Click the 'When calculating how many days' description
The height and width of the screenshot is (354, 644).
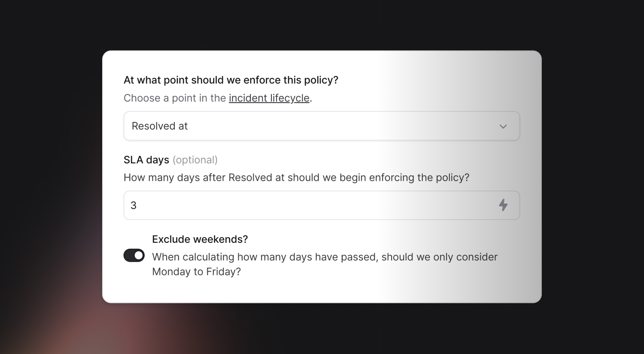325,257
